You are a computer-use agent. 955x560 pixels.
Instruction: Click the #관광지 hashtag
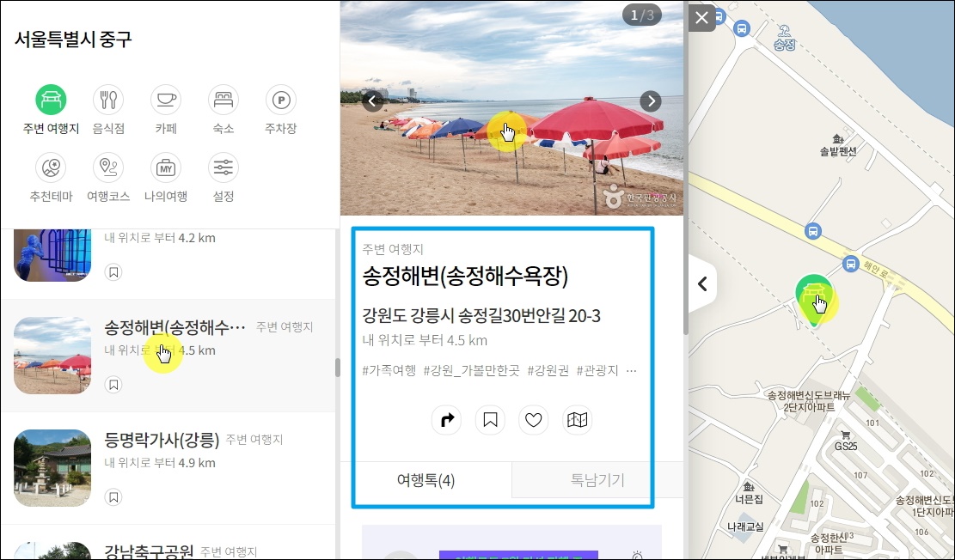point(597,370)
